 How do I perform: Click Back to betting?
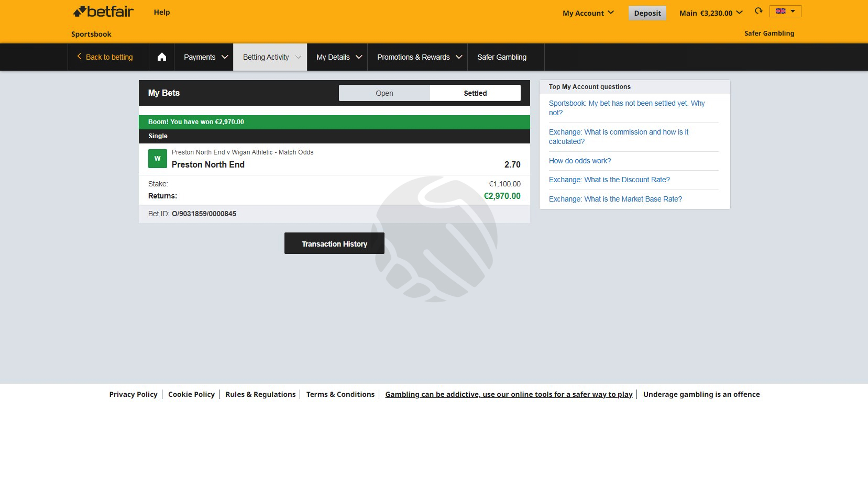pyautogui.click(x=105, y=57)
